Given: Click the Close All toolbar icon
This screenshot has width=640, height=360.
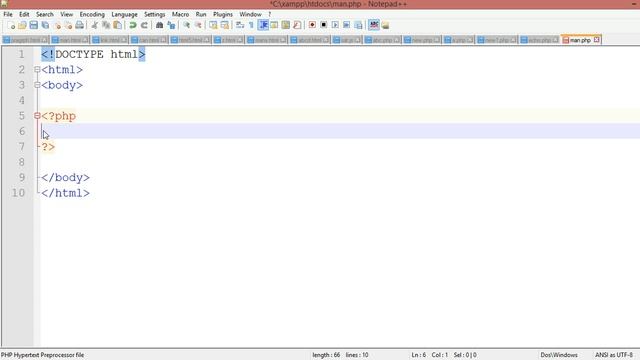Looking at the screenshot, I should (x=68, y=25).
